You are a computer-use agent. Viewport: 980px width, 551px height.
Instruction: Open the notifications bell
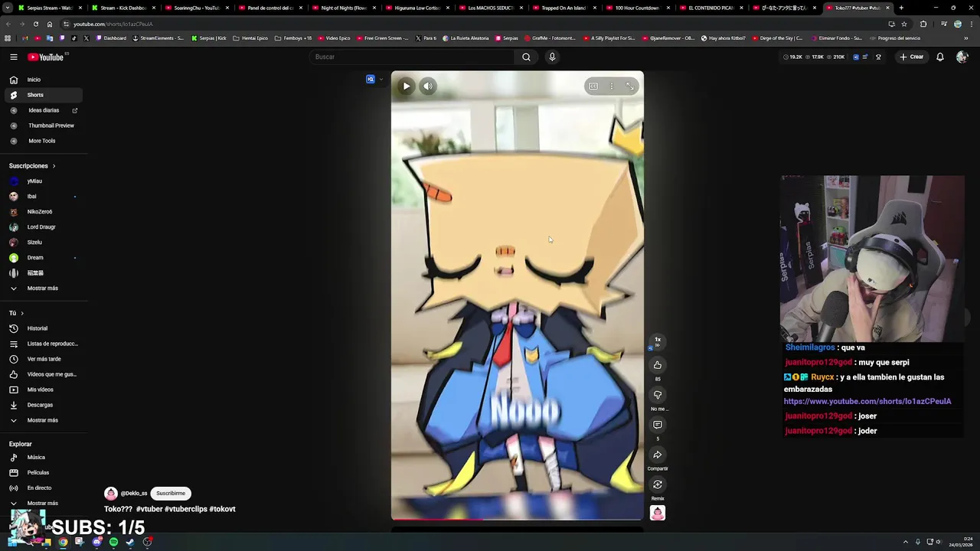coord(940,57)
